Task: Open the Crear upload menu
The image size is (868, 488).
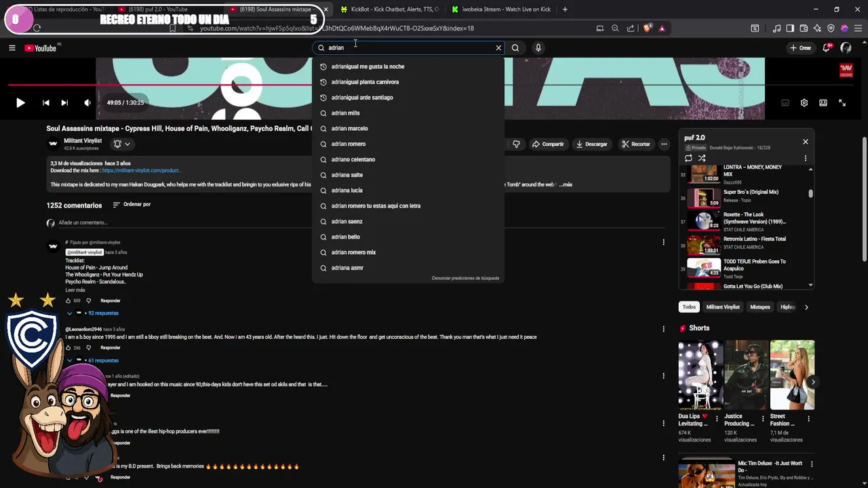Action: tap(800, 48)
